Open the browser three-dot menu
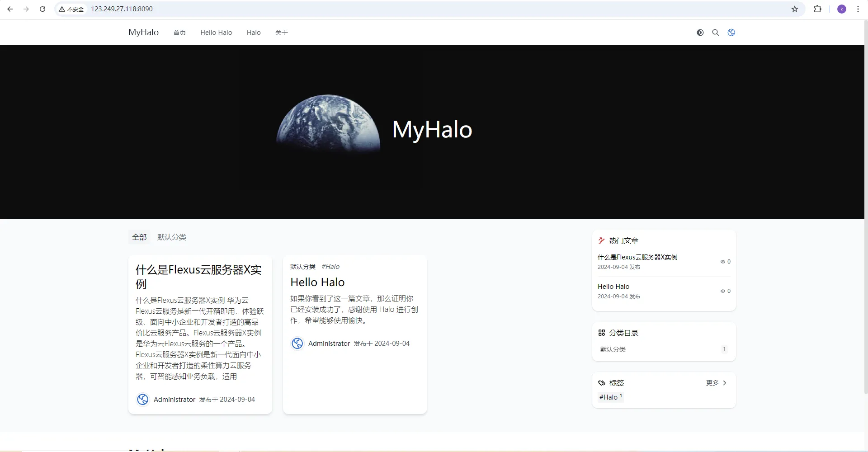This screenshot has width=868, height=452. (x=858, y=9)
